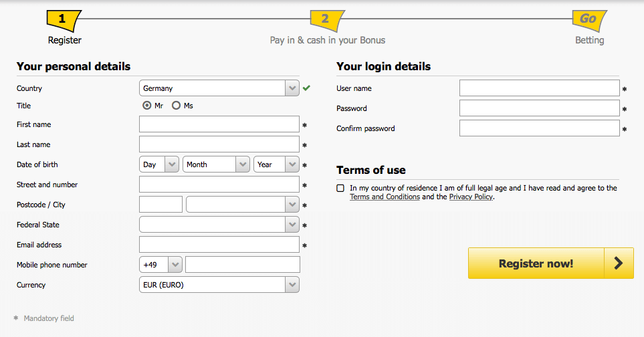Click the Confirm password input field

(539, 128)
